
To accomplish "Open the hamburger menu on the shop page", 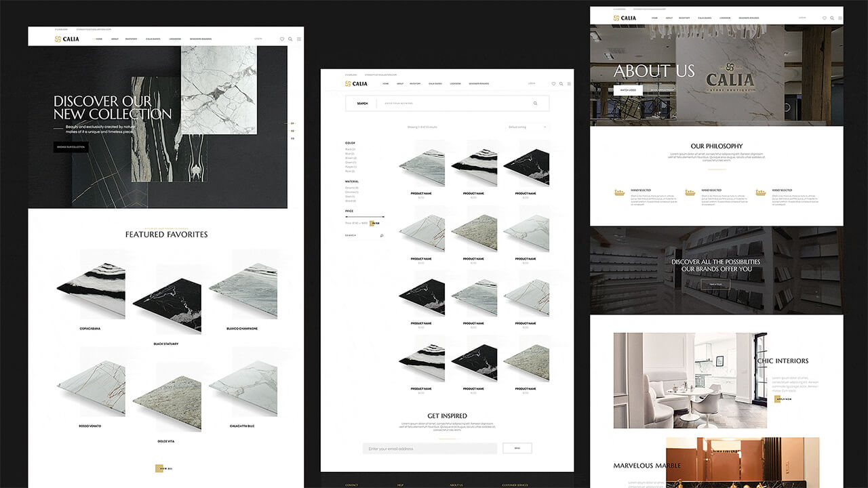I will click(569, 84).
